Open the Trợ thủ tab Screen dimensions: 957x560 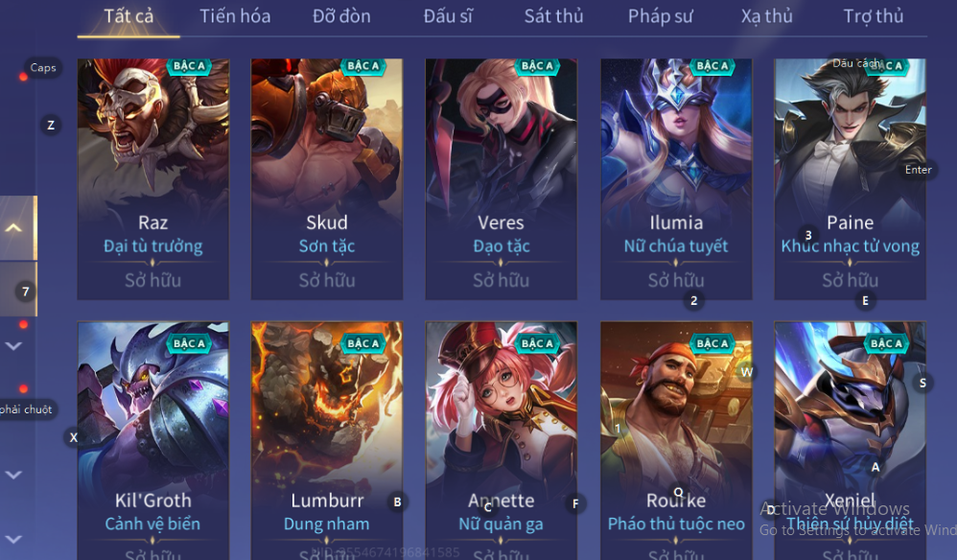point(874,16)
